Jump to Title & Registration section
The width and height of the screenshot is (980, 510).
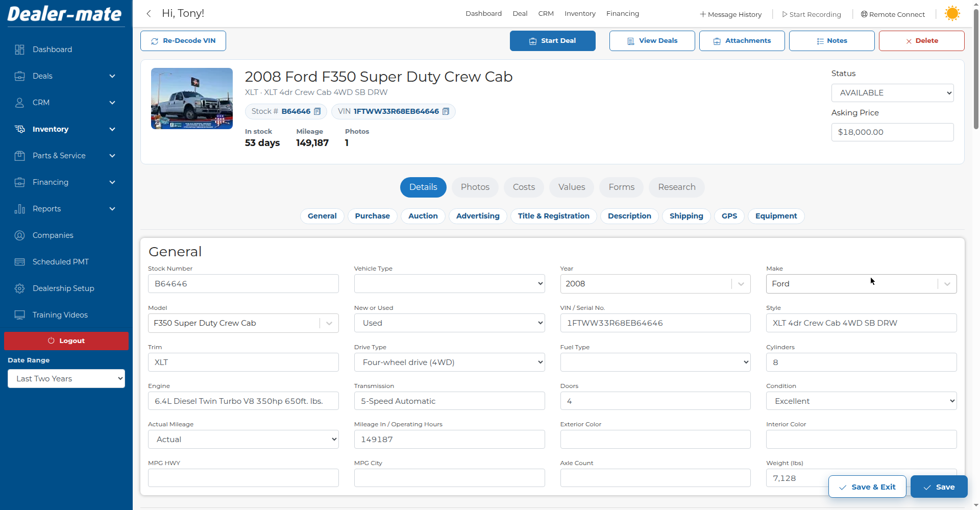[x=553, y=216]
